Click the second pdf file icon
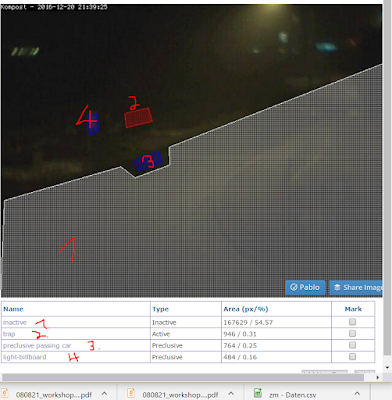Viewport: 392px width, 400px height. coord(131,393)
